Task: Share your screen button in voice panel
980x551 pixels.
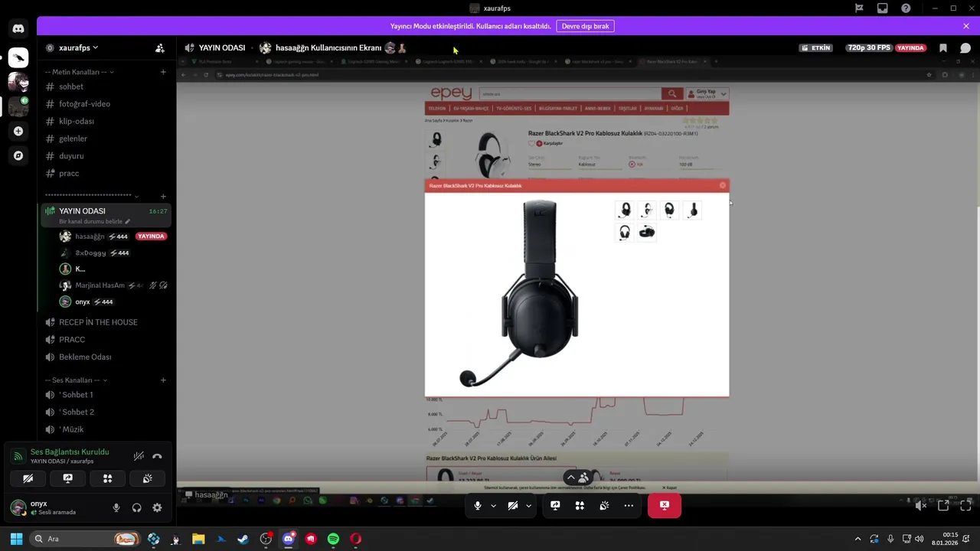Action: pyautogui.click(x=67, y=478)
